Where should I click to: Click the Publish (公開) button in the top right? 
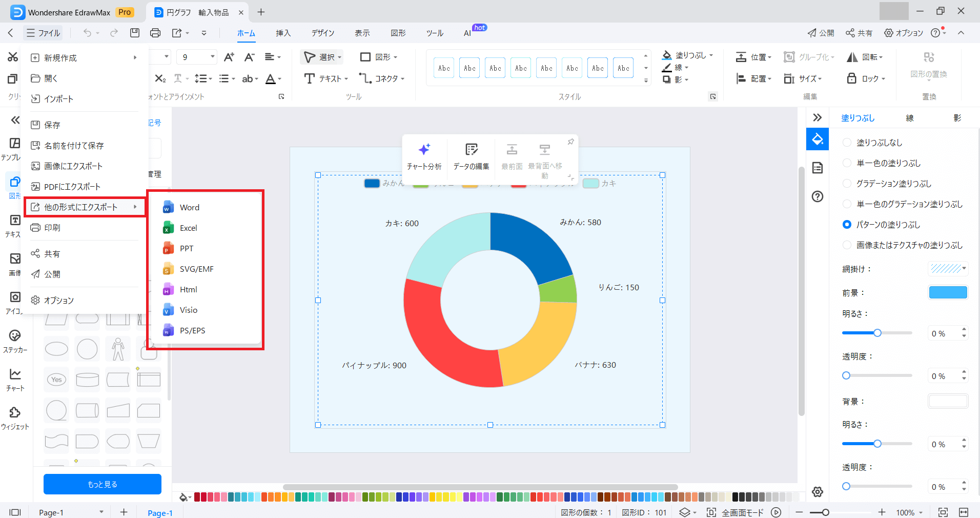[x=821, y=33]
